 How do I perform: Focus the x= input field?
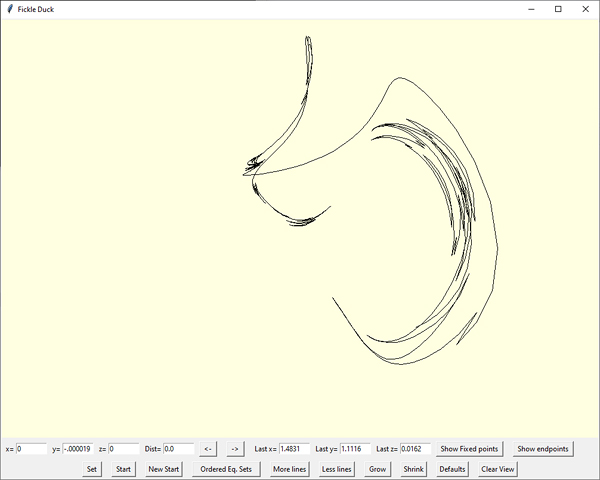pyautogui.click(x=31, y=449)
